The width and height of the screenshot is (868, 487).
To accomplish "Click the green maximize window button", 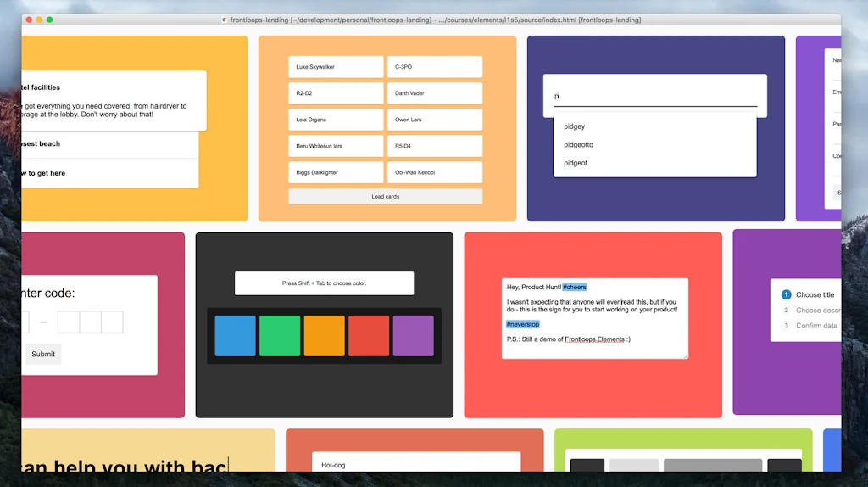I will 50,20.
